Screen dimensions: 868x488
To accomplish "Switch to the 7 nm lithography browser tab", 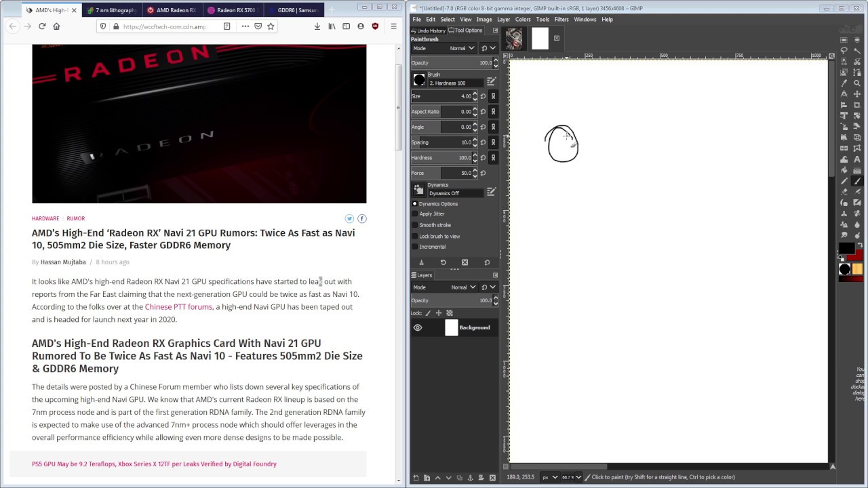I will point(112,10).
